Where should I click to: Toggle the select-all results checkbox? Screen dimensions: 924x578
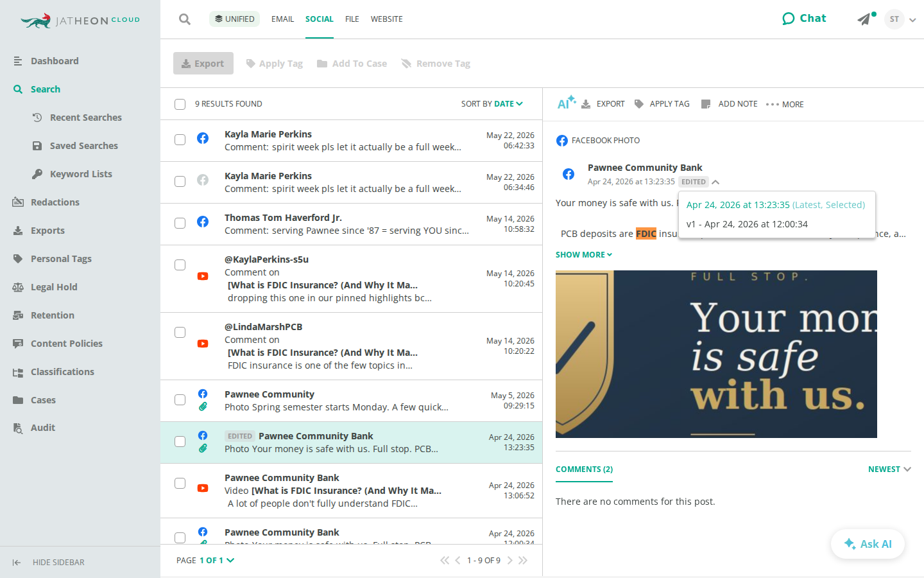(180, 104)
